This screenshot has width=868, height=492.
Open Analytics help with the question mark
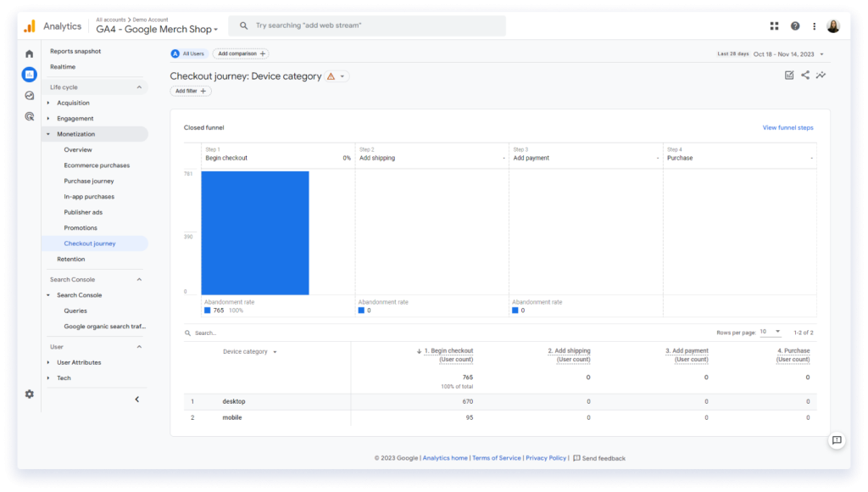click(794, 25)
